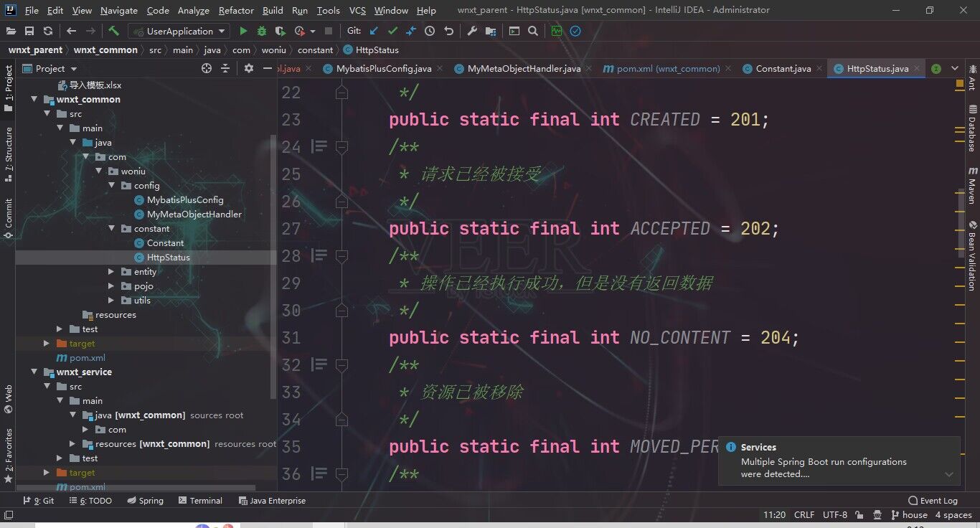Open the profiler run options dropdown arrow

(x=313, y=32)
